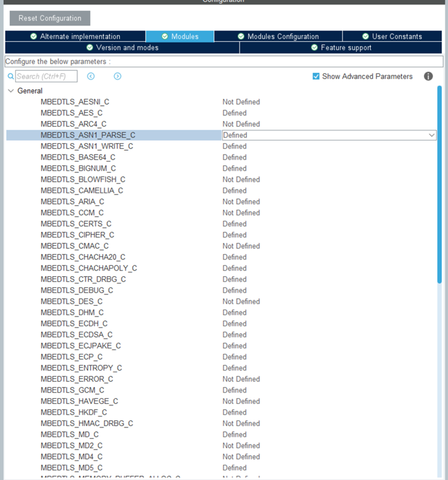Click Reset Configuration button
448x480 pixels.
[50, 18]
